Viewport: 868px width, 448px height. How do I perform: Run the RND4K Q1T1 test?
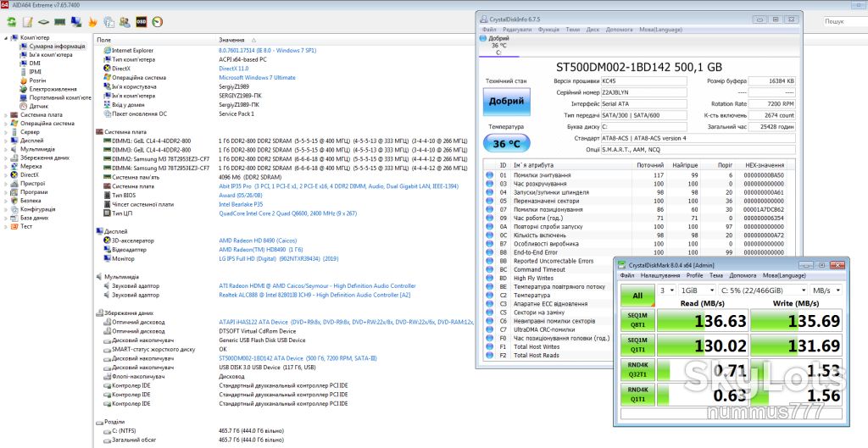tap(637, 395)
